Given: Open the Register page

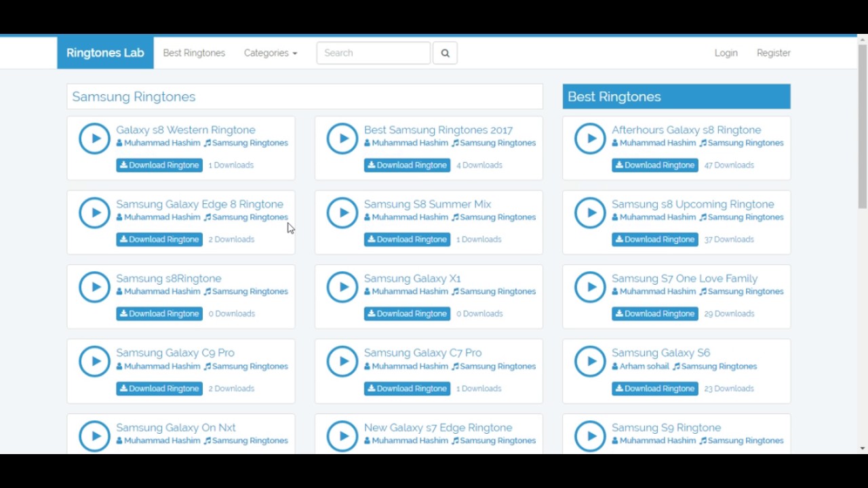Looking at the screenshot, I should tap(774, 53).
